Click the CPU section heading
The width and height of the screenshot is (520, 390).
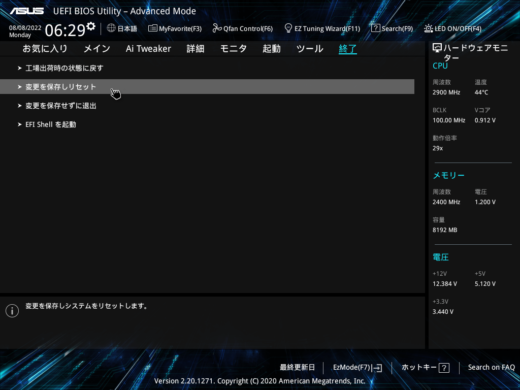click(x=440, y=66)
